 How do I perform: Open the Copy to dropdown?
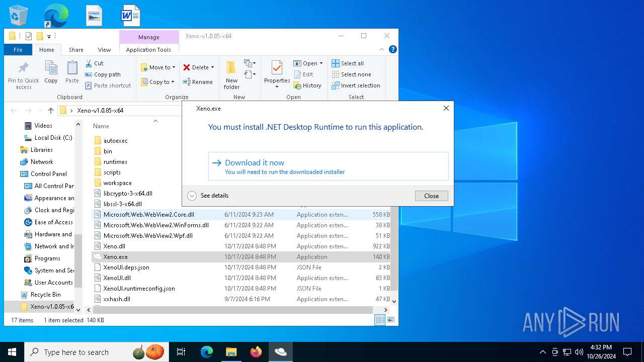click(x=157, y=82)
